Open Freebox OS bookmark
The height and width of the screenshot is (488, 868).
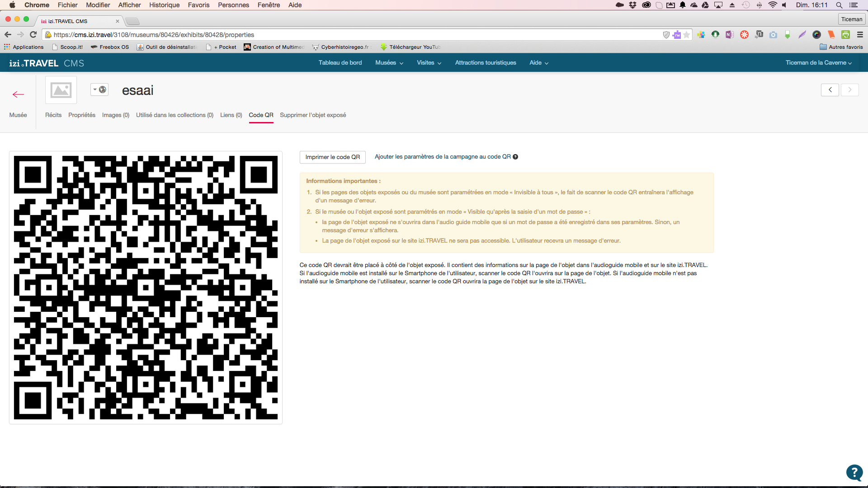click(x=110, y=47)
